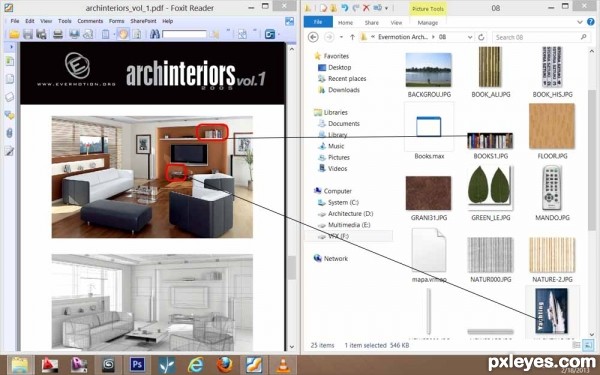The image size is (600, 375).
Task: Click the red Delete X in Explorer title bar
Action: click(366, 8)
